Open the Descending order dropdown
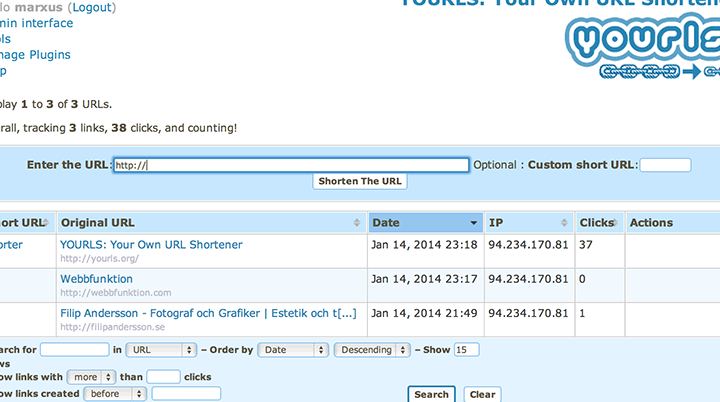The image size is (720, 402). pyautogui.click(x=372, y=350)
